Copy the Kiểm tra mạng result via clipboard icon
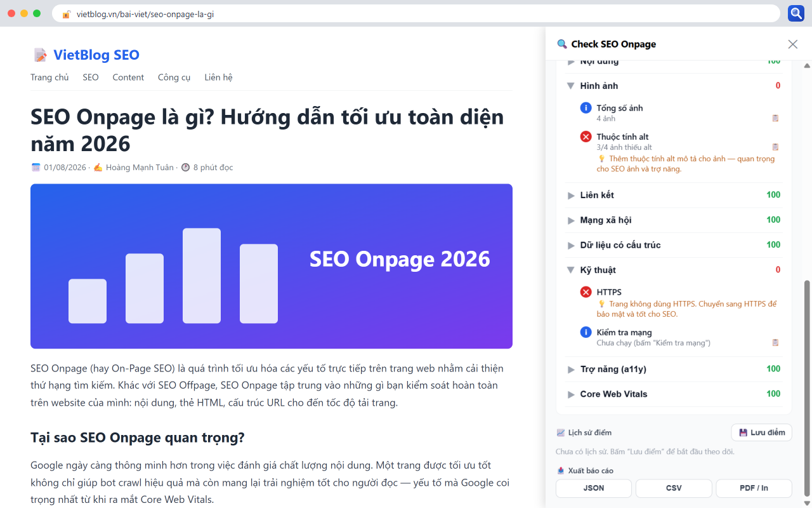 click(775, 343)
